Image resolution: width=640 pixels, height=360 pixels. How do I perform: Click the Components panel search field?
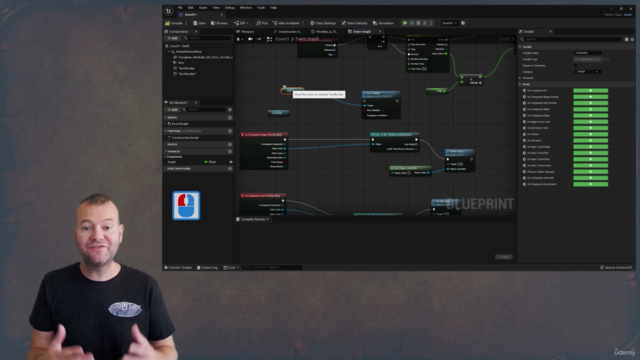pyautogui.click(x=207, y=38)
